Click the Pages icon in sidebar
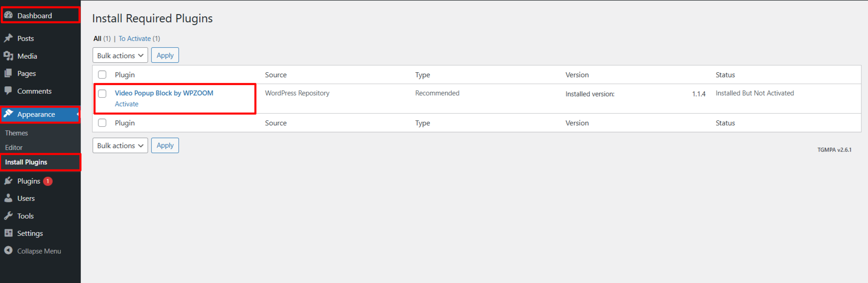The width and height of the screenshot is (868, 283). tap(8, 73)
